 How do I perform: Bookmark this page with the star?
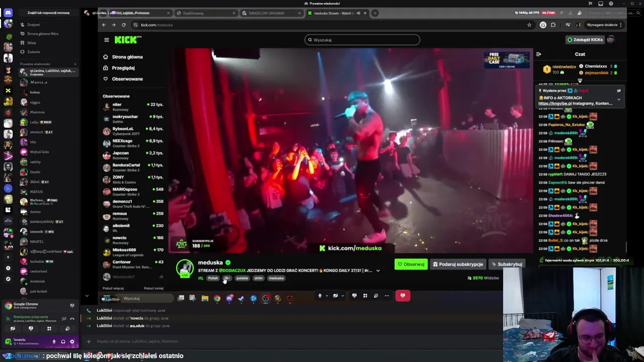pos(529,25)
